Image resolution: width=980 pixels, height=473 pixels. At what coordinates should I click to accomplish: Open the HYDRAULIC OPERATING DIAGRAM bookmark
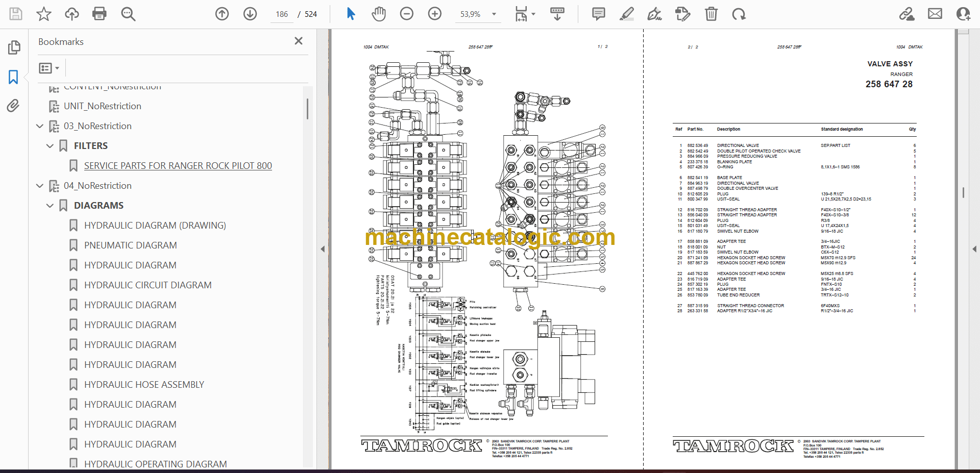(156, 464)
